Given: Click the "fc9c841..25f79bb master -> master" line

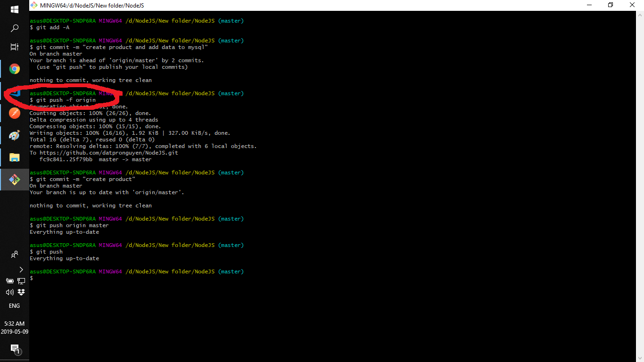Looking at the screenshot, I should click(96, 159).
